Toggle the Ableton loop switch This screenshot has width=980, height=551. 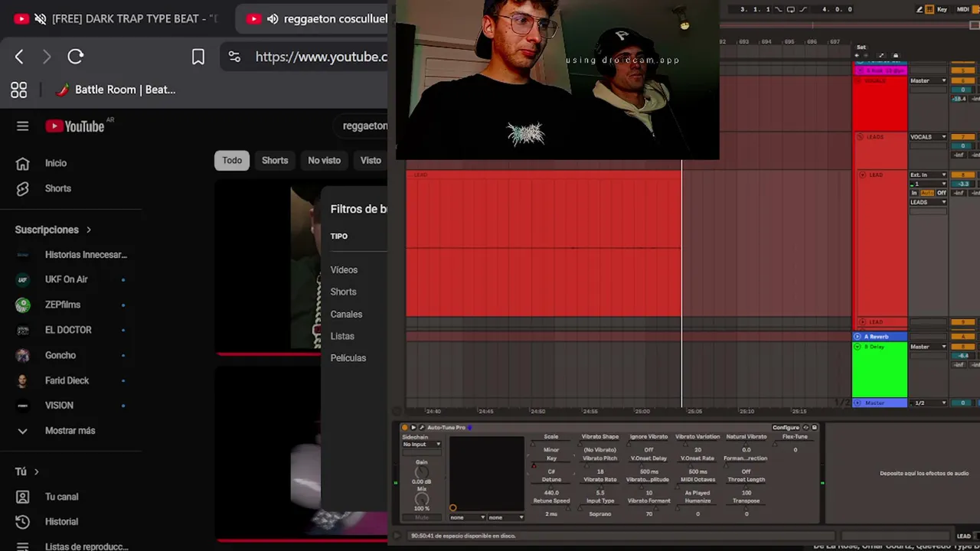[791, 9]
